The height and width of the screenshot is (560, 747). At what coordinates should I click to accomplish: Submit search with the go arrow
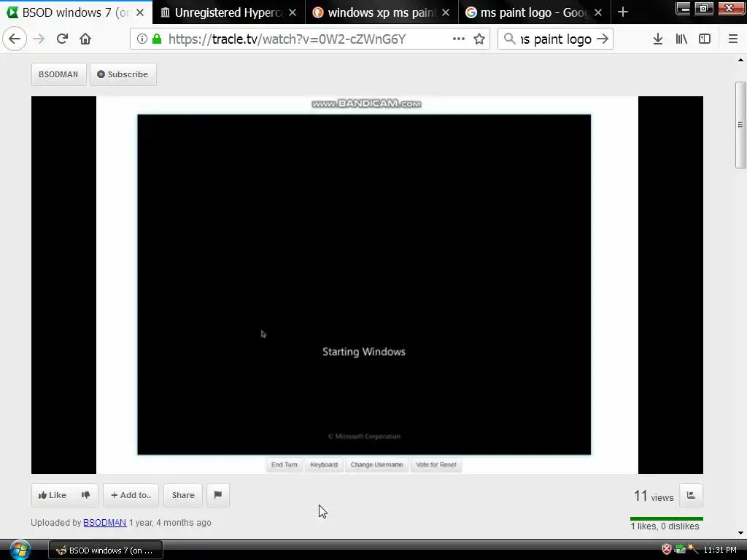click(603, 39)
